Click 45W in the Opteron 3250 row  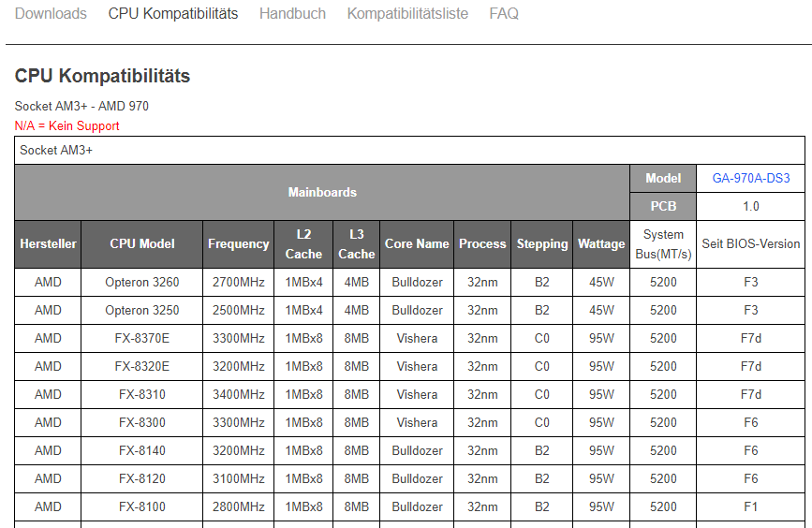(601, 310)
